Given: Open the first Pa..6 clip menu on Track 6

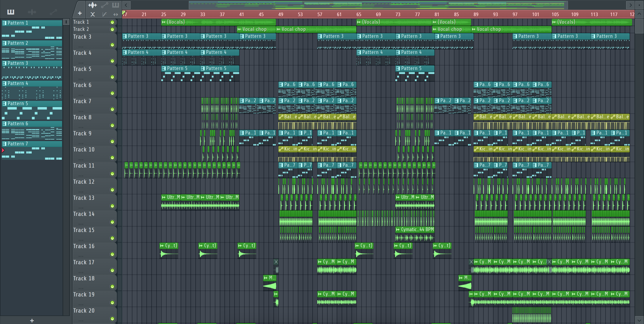Looking at the screenshot, I should point(281,84).
